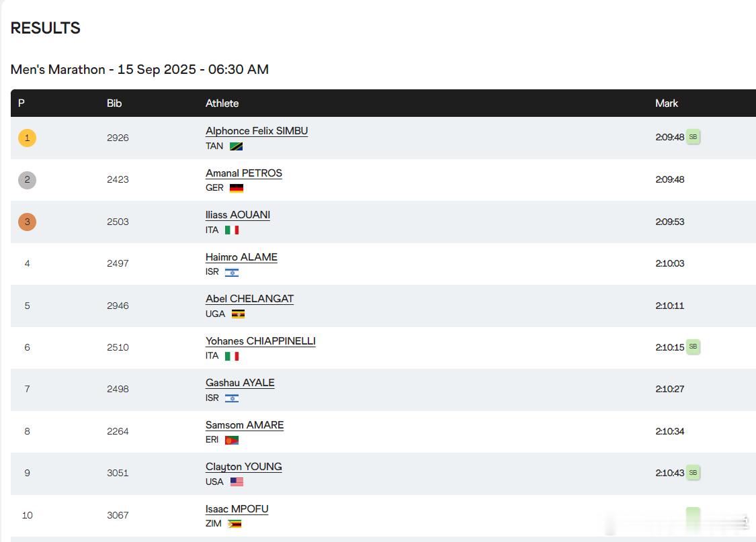Click the Eritrea flag beside ERI
756x542 pixels.
[232, 440]
